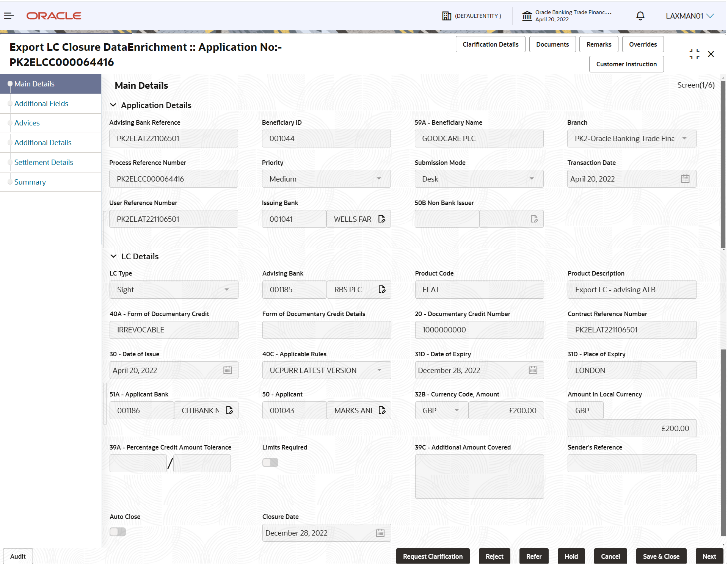Open party lookup for Advising Bank RBS PLC
728x564 pixels.
pyautogui.click(x=381, y=289)
